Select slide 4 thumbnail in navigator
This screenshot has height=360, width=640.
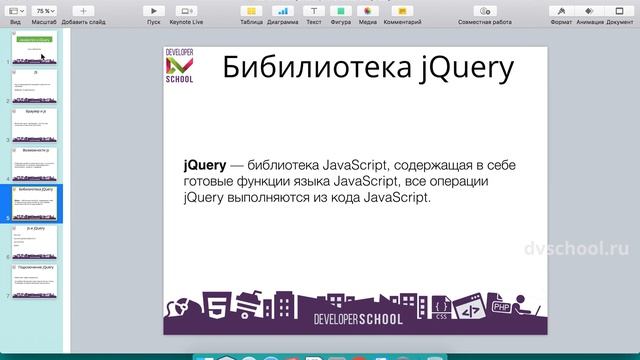coord(34,164)
